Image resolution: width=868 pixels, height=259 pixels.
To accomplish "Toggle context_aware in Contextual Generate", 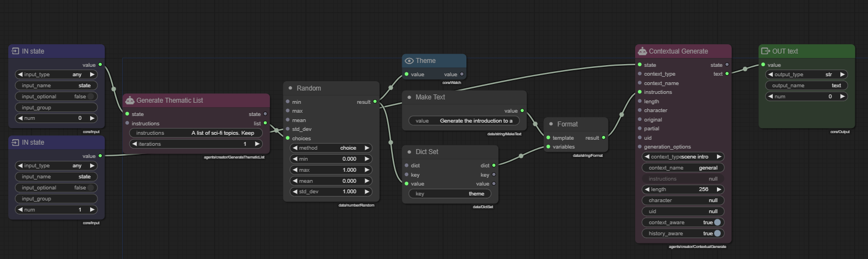I will [x=717, y=223].
